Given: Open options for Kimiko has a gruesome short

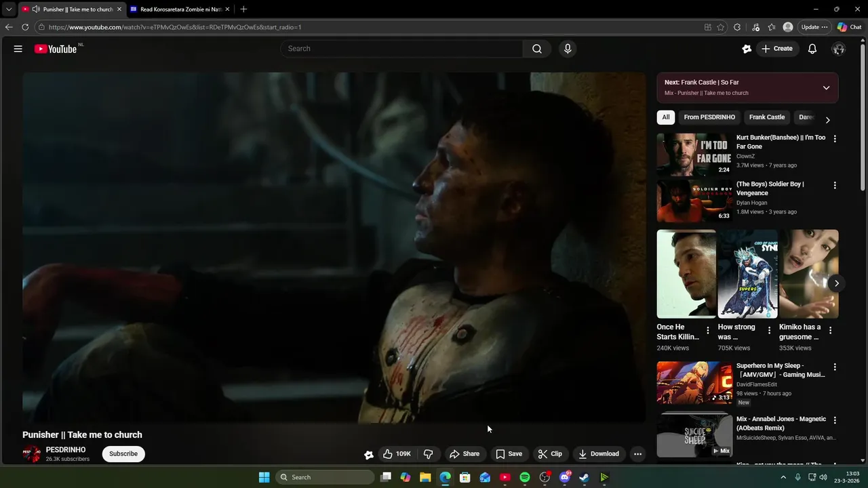Looking at the screenshot, I should (831, 331).
